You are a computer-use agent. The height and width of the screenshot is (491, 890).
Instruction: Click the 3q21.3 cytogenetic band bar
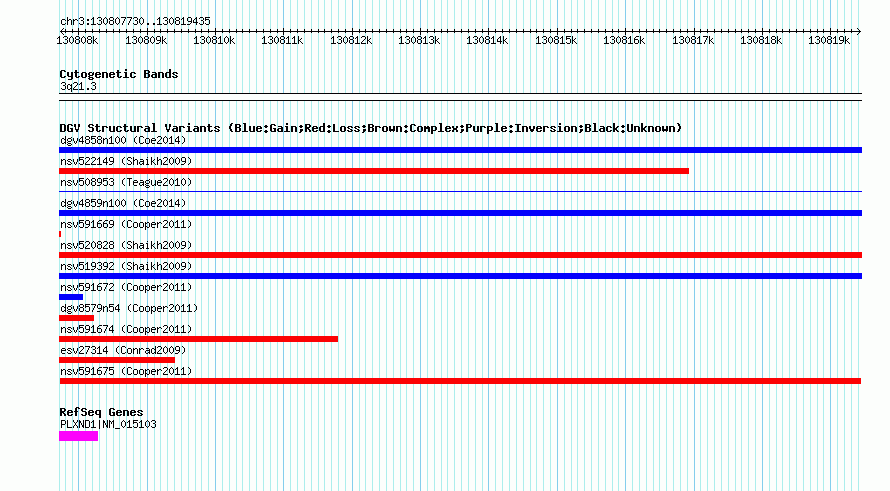pyautogui.click(x=460, y=97)
